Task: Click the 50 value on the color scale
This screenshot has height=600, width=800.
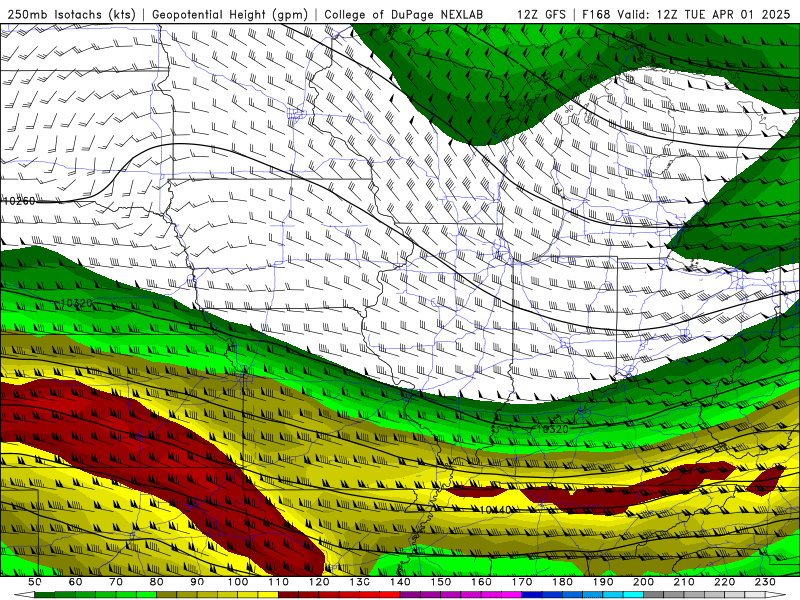Action: tap(35, 582)
